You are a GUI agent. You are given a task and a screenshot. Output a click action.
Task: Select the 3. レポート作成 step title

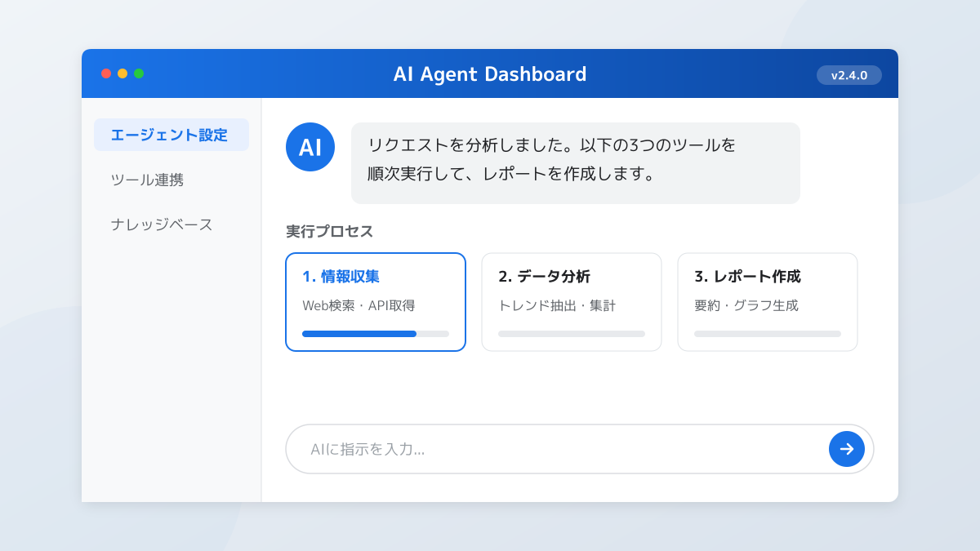pos(747,277)
